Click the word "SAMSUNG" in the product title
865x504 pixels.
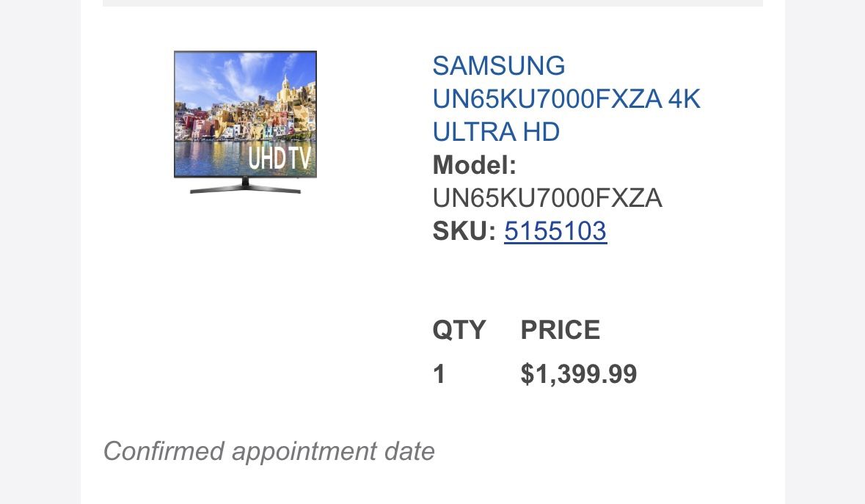tap(499, 66)
